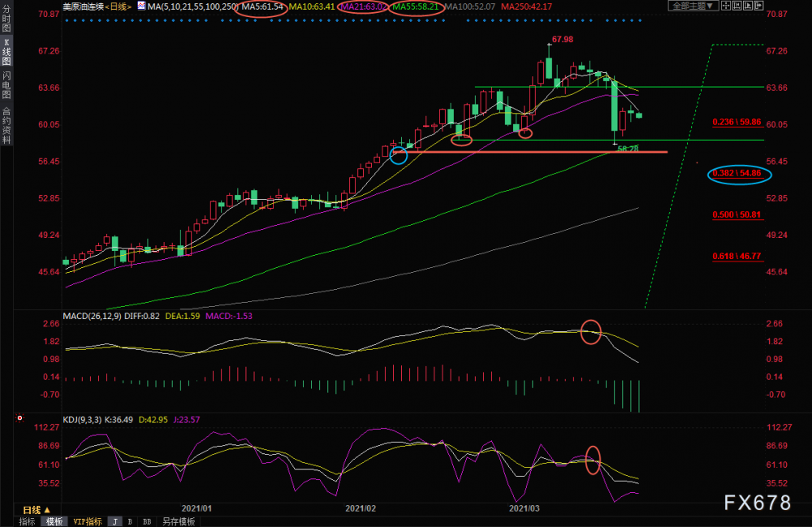Switch to the 闪电图 side tab

[x=6, y=85]
